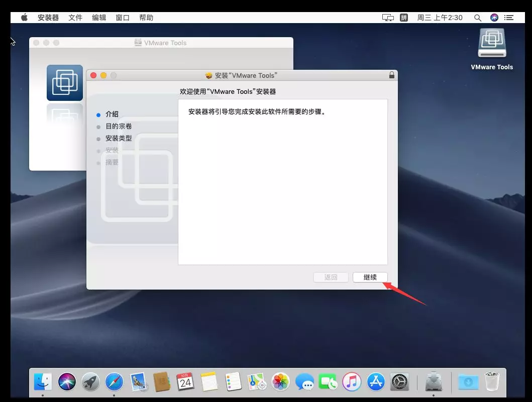Open the Apple menu
This screenshot has height=402, width=532.
(25, 18)
